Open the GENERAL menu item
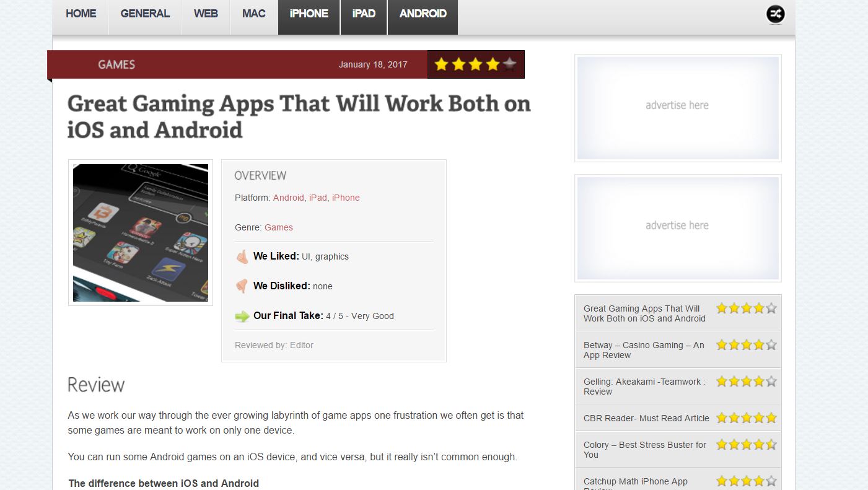Image resolution: width=868 pixels, height=490 pixels. [145, 14]
